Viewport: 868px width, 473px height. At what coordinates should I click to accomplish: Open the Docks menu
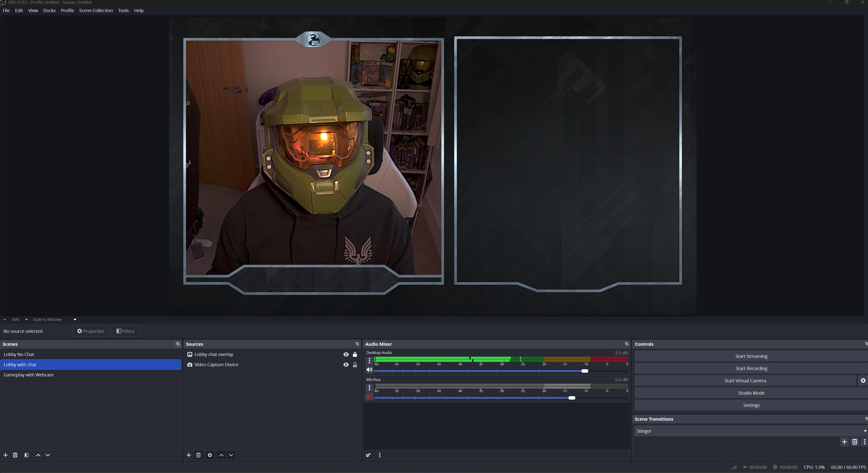49,10
